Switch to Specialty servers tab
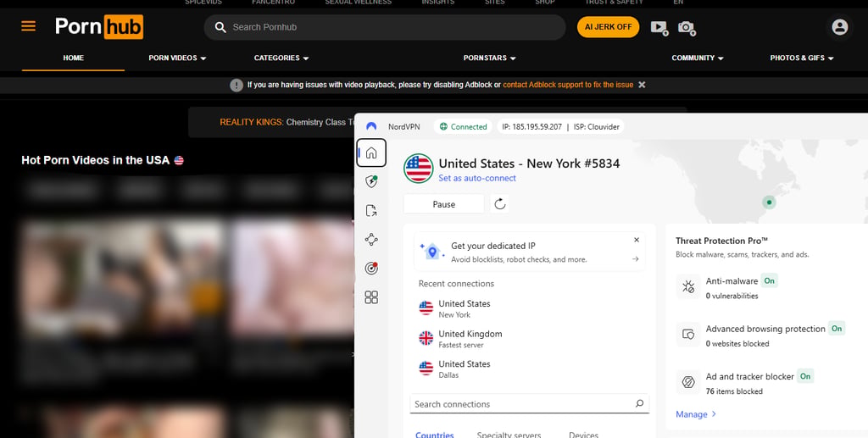Screen dimensions: 868x438 pos(509,435)
